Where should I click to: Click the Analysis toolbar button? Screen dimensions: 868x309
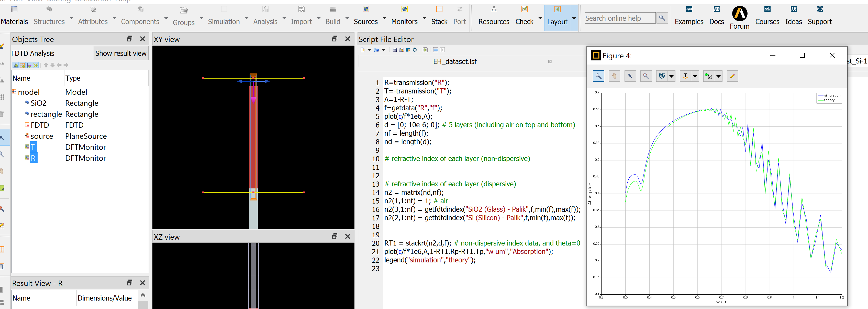(265, 16)
